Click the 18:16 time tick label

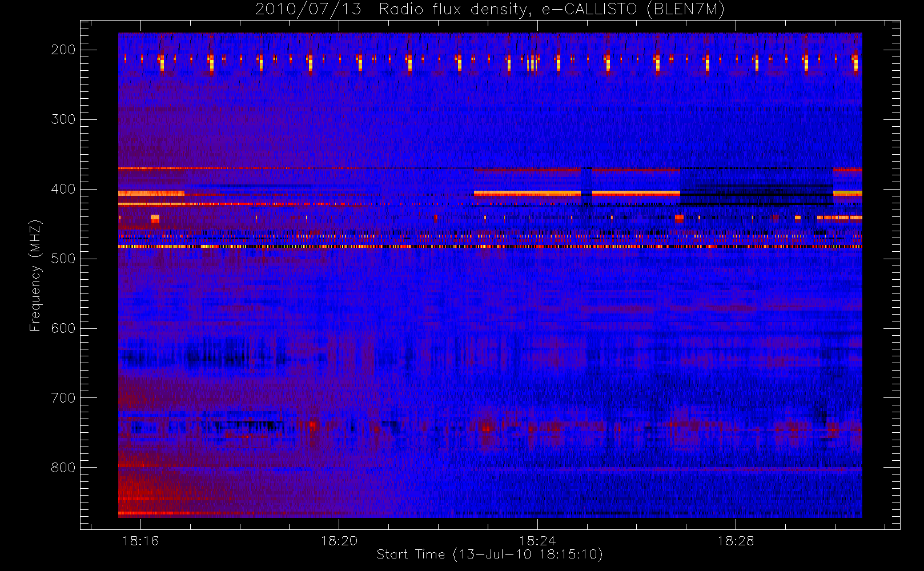[140, 541]
